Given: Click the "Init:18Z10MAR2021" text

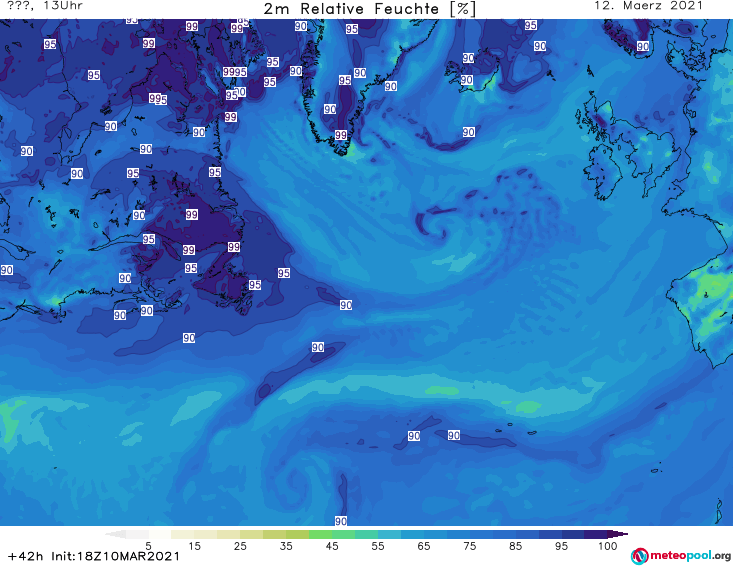Looking at the screenshot, I should click(115, 556).
